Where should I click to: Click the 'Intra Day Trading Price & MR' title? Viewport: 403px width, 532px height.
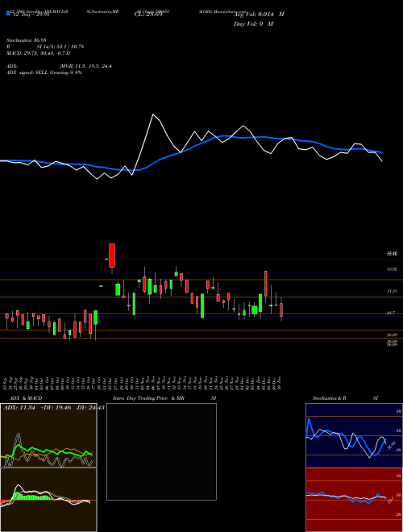coord(149,398)
